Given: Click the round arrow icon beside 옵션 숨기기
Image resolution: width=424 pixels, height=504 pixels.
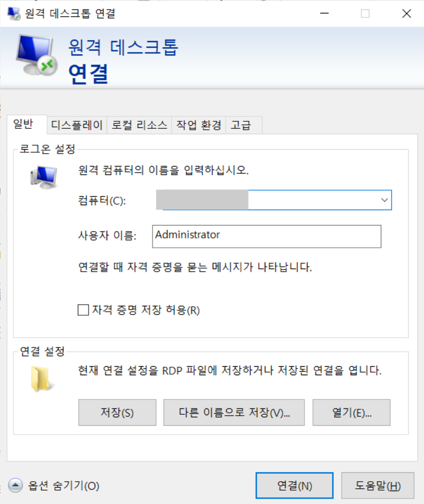Looking at the screenshot, I should [15, 485].
